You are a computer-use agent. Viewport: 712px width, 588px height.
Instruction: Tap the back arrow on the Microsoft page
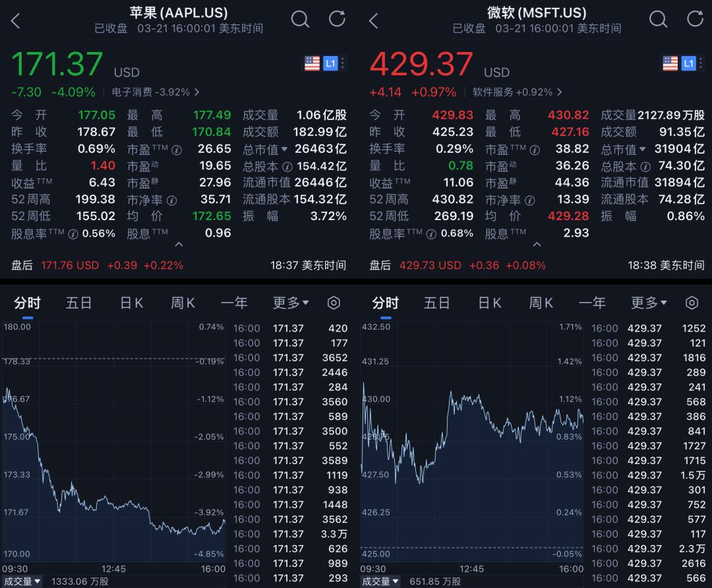(x=374, y=20)
